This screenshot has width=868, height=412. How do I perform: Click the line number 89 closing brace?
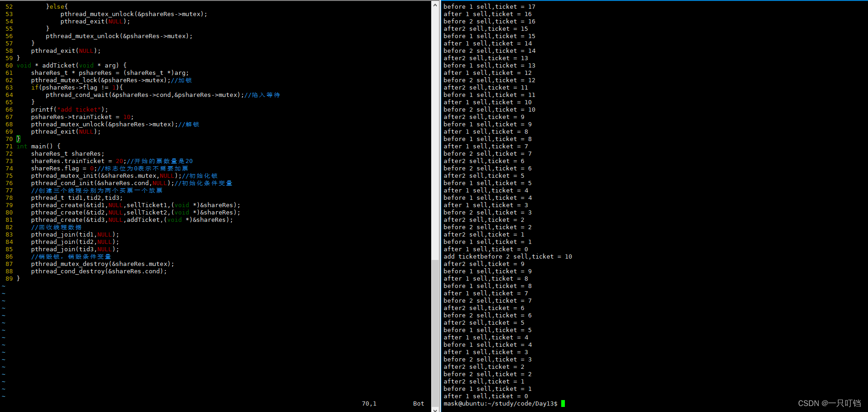pos(18,279)
